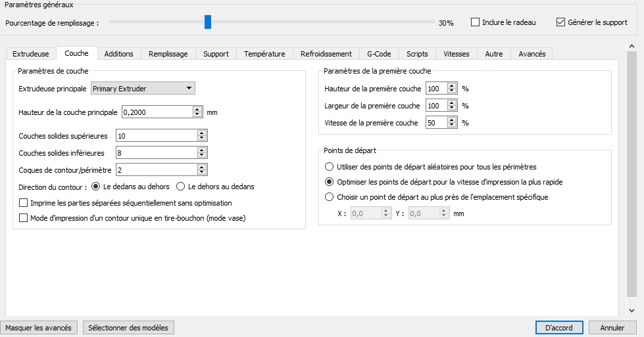This screenshot has height=337, width=644.
Task: Choose random start points for all perimeters
Action: [330, 167]
